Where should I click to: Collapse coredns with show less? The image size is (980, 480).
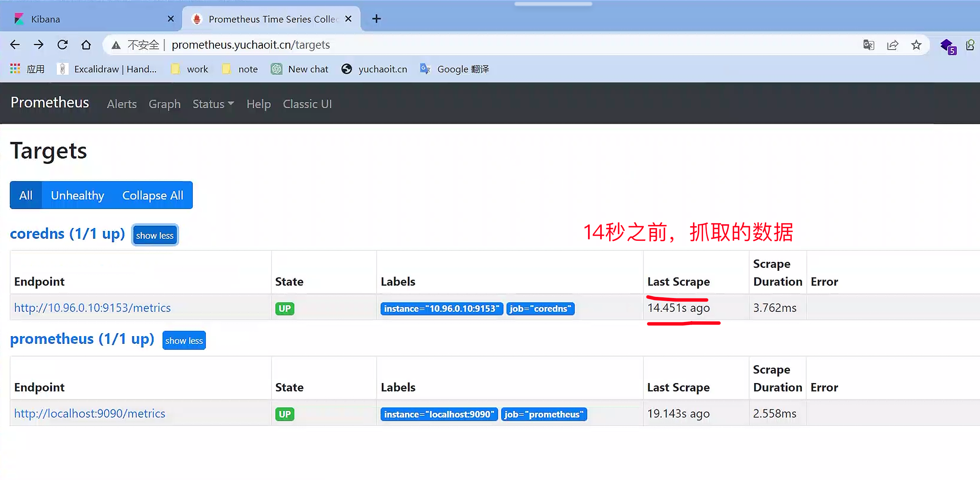coord(154,235)
